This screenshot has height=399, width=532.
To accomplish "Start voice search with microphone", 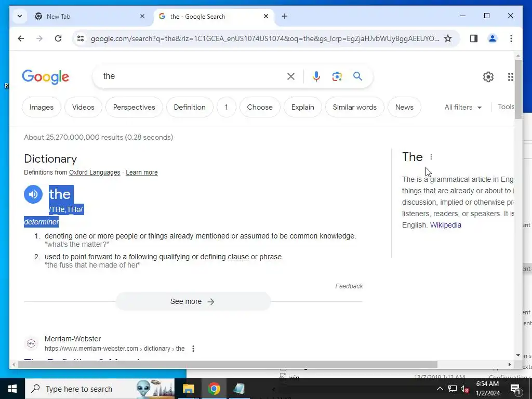I will 316,76.
